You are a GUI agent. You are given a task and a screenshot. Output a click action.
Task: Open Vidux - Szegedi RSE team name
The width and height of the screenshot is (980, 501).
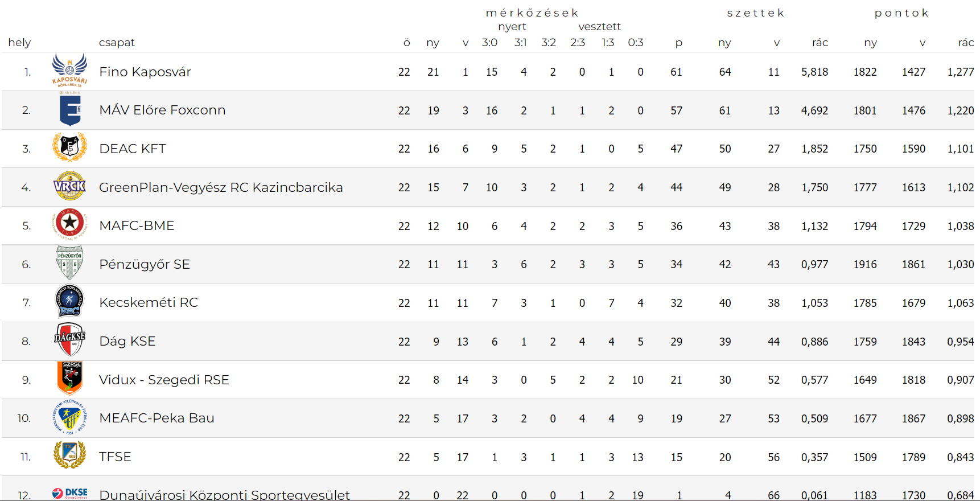[164, 380]
